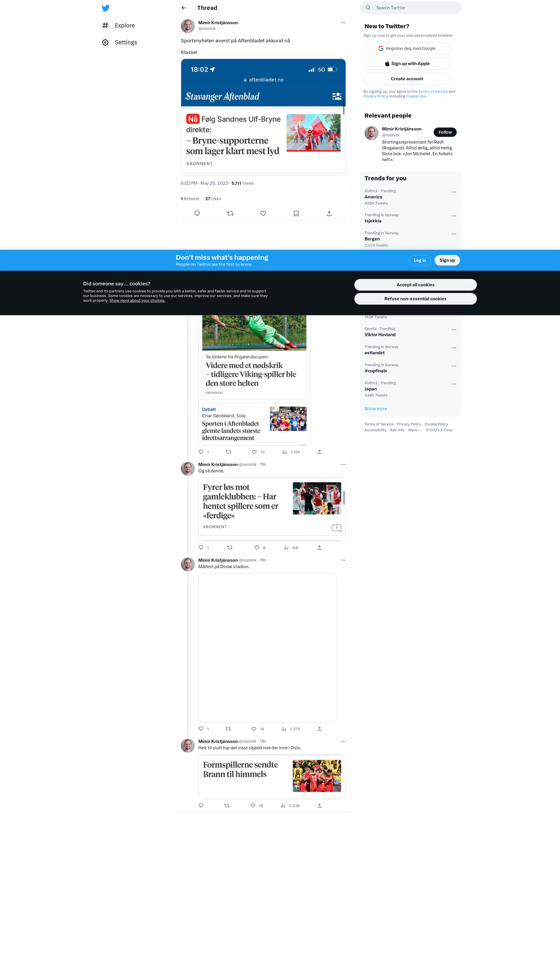Viewport: 560px width, 979px height.
Task: Open the Terms of Service footer link
Action: pyautogui.click(x=379, y=424)
